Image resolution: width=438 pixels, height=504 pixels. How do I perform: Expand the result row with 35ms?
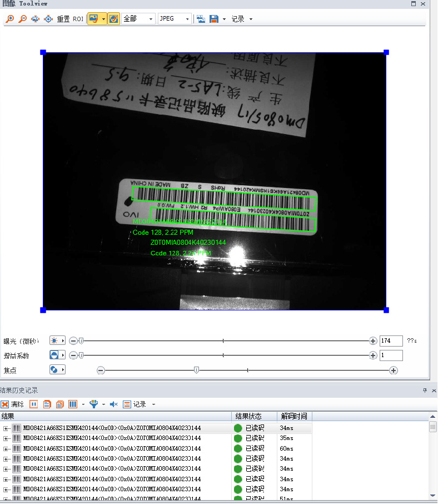6,438
